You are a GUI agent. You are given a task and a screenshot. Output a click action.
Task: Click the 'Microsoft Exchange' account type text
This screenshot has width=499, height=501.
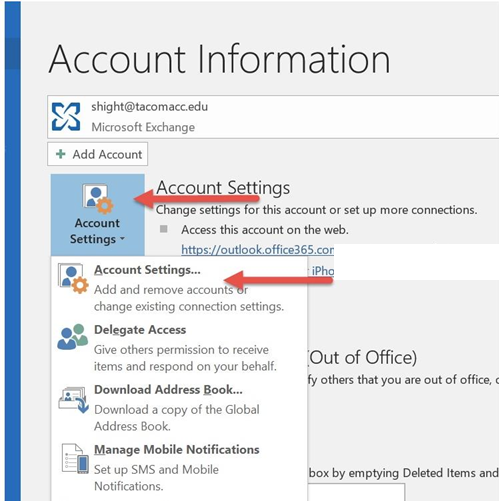[x=143, y=127]
